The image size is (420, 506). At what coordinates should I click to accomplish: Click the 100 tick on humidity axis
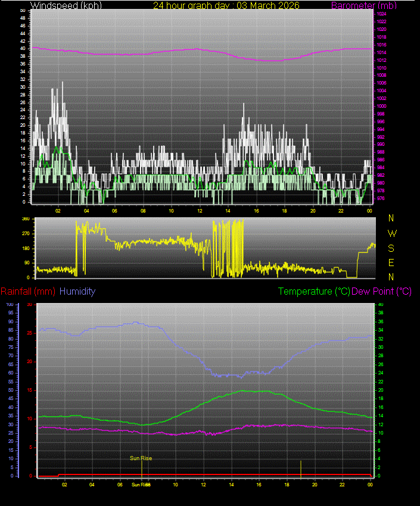coord(10,304)
